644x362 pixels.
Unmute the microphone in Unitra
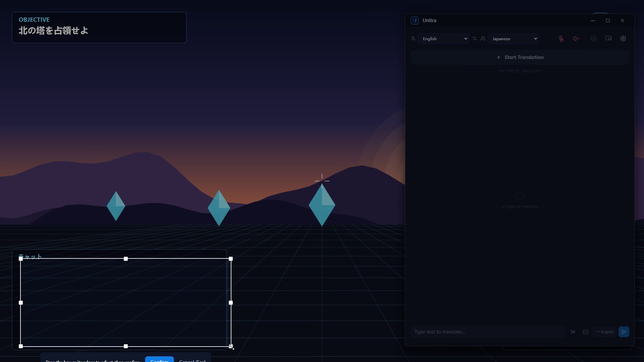(x=561, y=39)
